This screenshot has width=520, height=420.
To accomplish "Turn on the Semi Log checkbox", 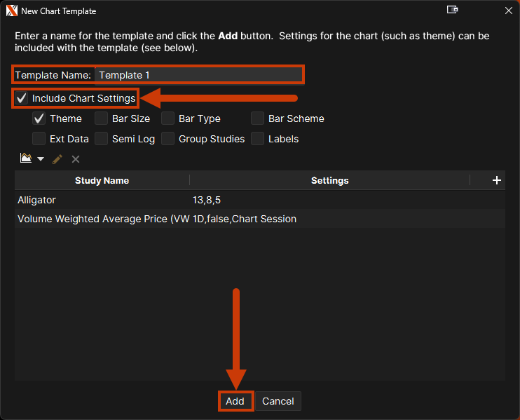I will pos(102,139).
